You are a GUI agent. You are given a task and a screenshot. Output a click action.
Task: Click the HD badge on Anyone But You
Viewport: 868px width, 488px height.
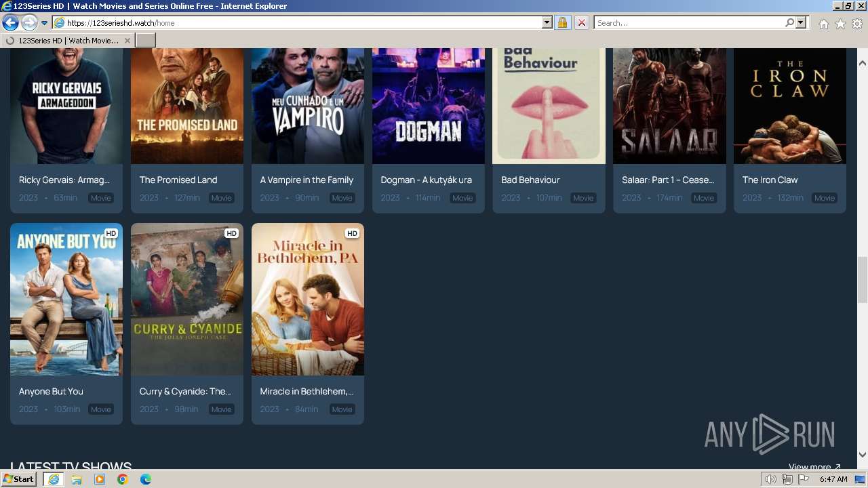point(111,233)
